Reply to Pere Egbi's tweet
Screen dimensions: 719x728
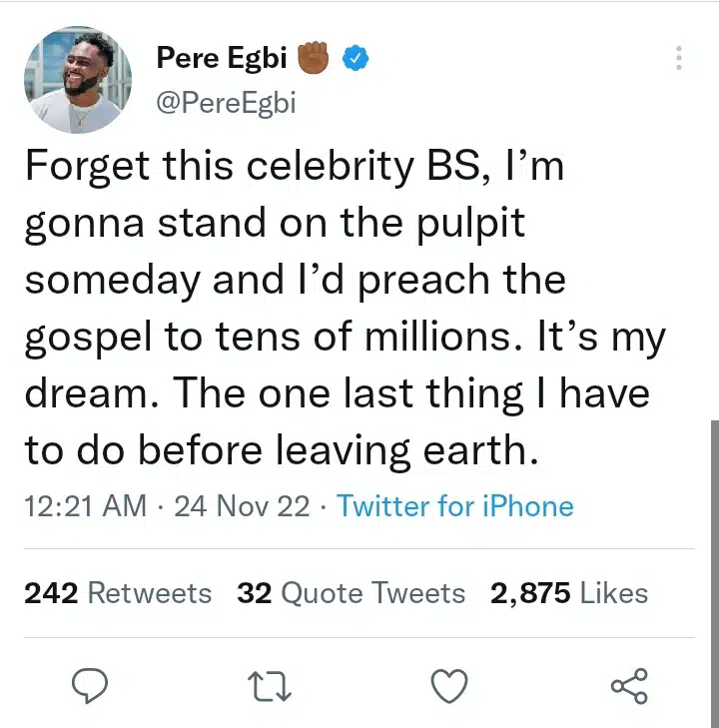click(x=90, y=686)
